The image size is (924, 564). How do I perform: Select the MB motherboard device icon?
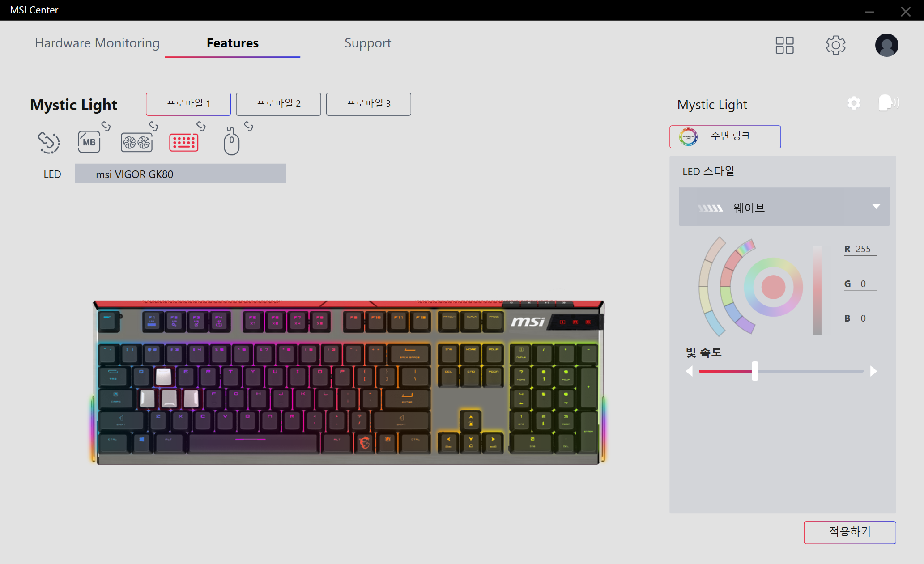[89, 142]
